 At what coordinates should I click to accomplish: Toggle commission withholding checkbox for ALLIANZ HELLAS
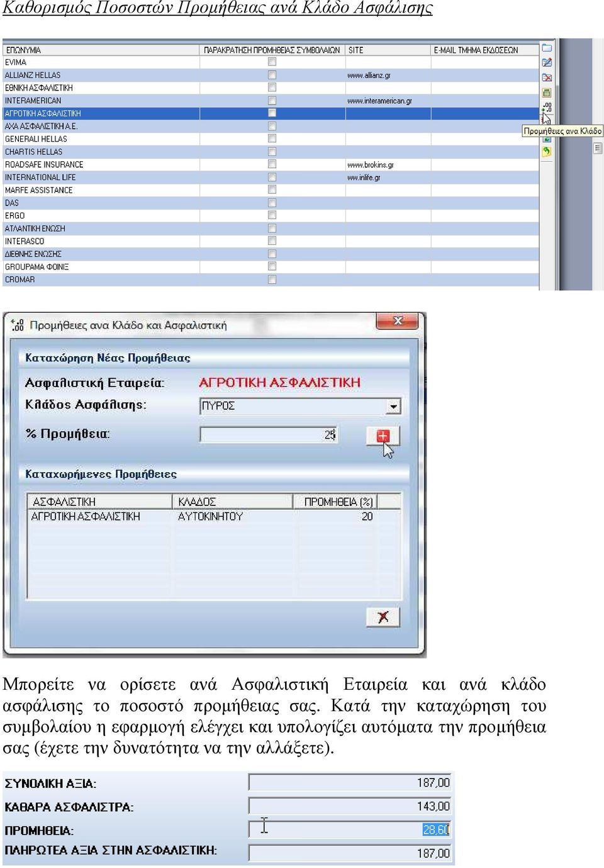tap(272, 75)
